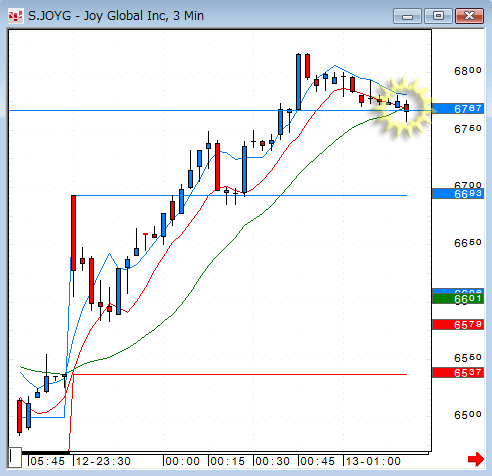Click the 13-01:00 time axis label
Viewport: 492px width, 476px height.
[x=373, y=461]
